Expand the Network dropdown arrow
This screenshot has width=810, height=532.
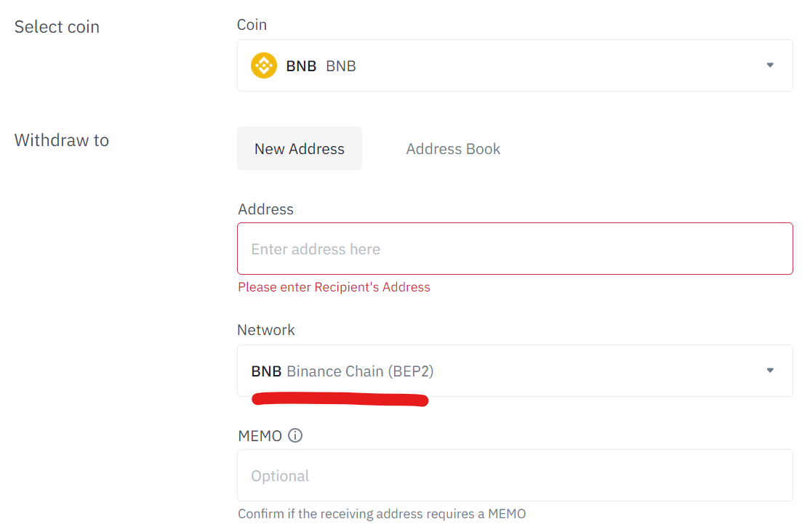[x=770, y=371]
